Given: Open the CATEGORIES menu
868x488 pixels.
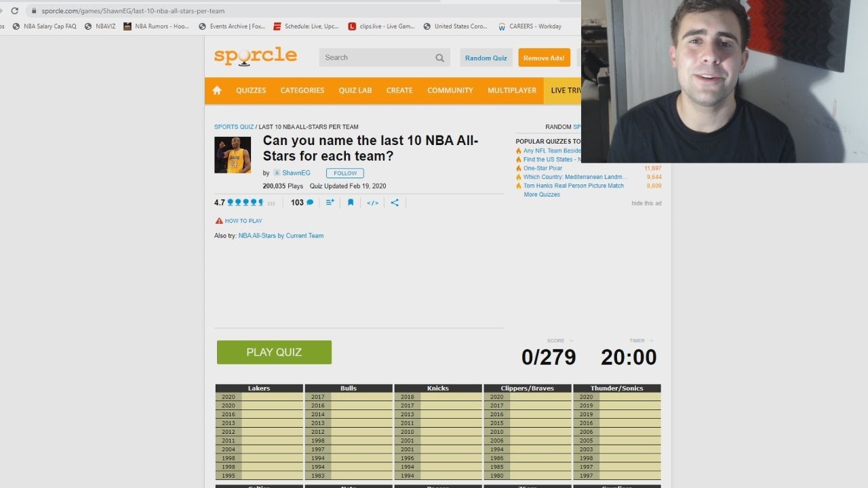Looking at the screenshot, I should coord(302,90).
